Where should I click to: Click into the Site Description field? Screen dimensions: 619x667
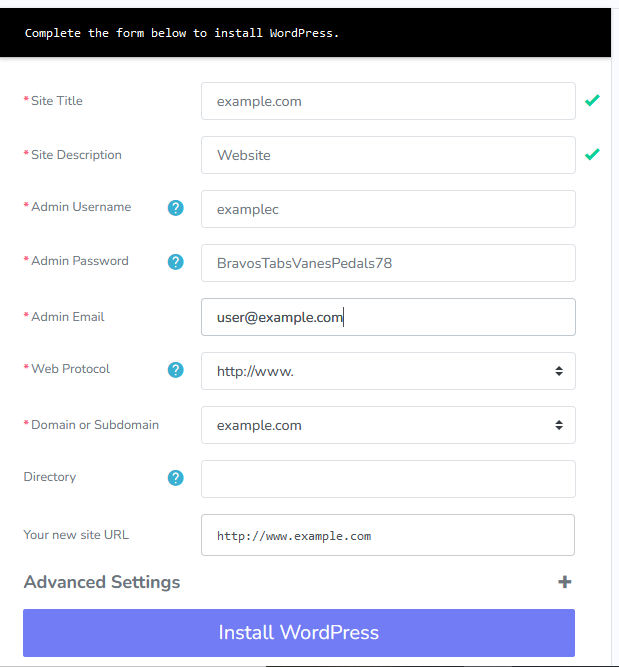click(387, 155)
